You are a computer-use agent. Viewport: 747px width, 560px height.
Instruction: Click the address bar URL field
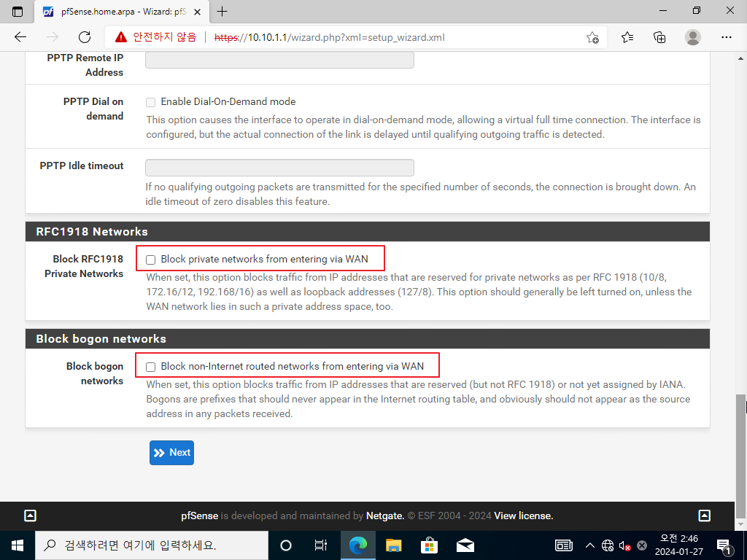click(x=329, y=38)
